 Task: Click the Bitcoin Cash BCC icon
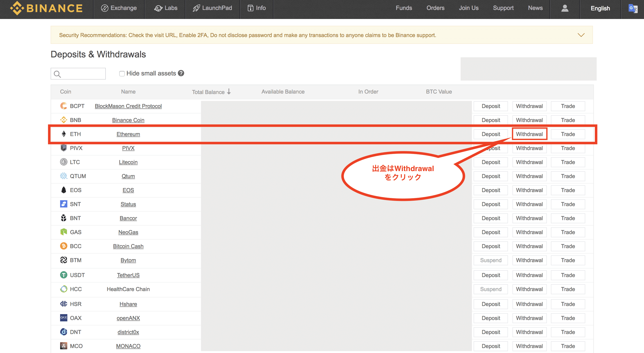click(64, 246)
